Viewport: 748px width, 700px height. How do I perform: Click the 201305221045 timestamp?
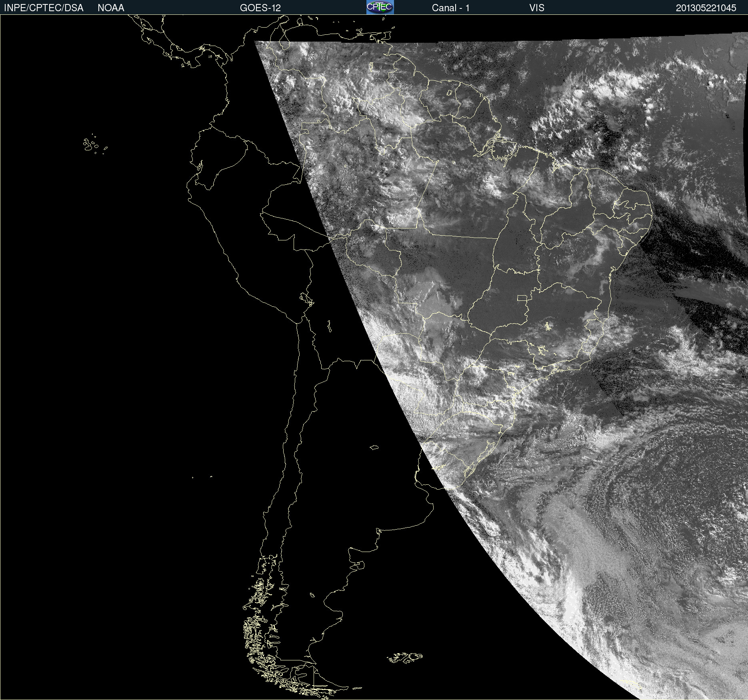(x=706, y=8)
